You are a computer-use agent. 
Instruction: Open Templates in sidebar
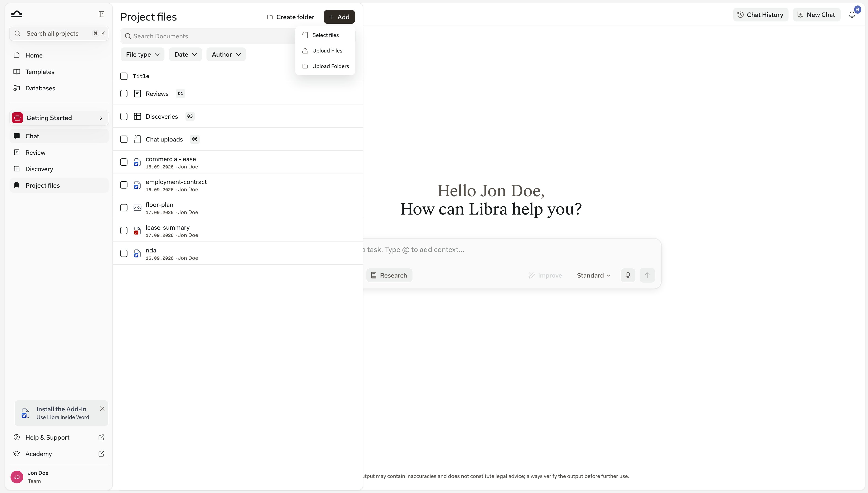click(59, 72)
